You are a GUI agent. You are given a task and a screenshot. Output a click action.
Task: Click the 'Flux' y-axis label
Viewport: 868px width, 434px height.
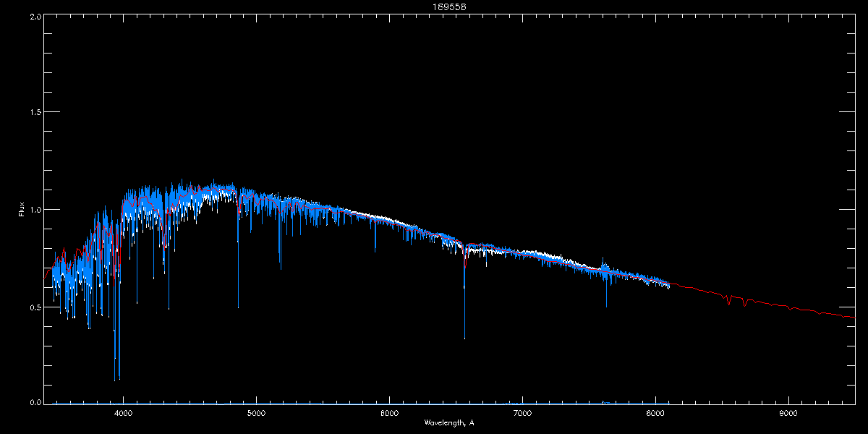(x=22, y=210)
